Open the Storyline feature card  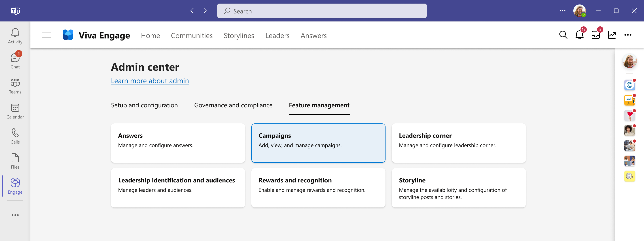coord(458,188)
